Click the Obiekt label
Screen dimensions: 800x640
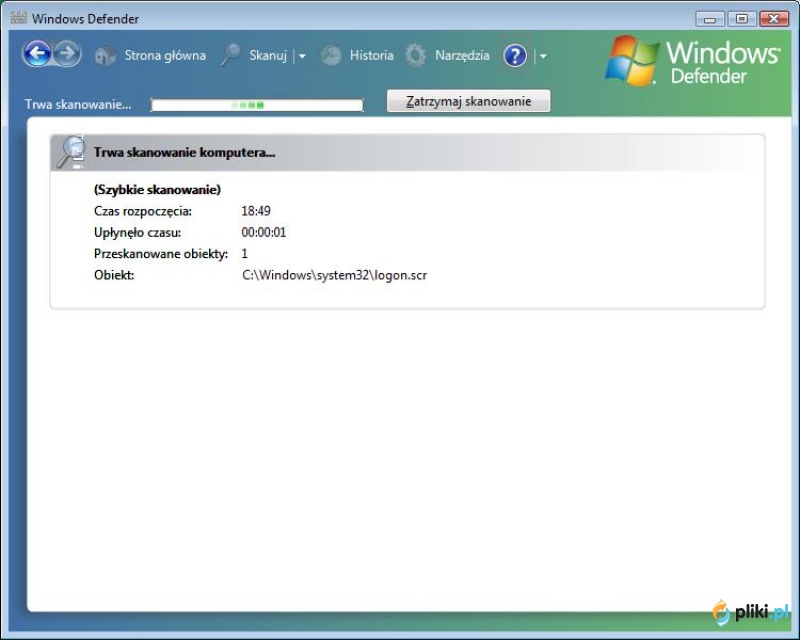tap(114, 275)
